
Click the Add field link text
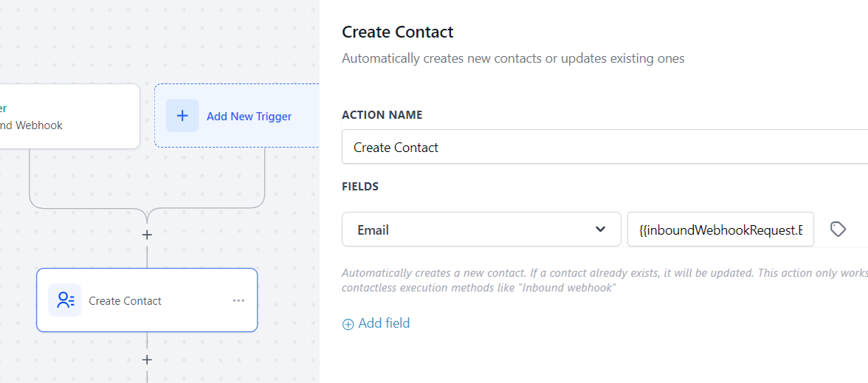pyautogui.click(x=384, y=323)
